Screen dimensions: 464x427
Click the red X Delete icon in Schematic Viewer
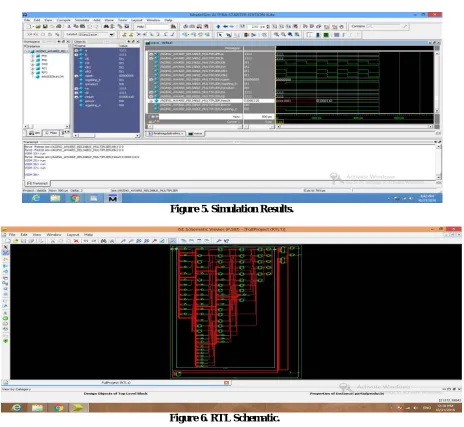(x=76, y=241)
